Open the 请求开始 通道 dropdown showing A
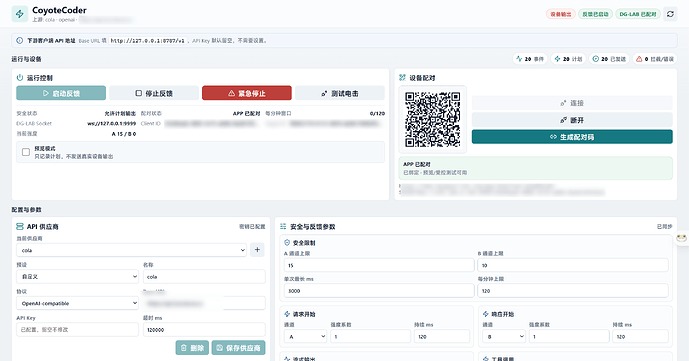The width and height of the screenshot is (689, 361). (x=305, y=336)
